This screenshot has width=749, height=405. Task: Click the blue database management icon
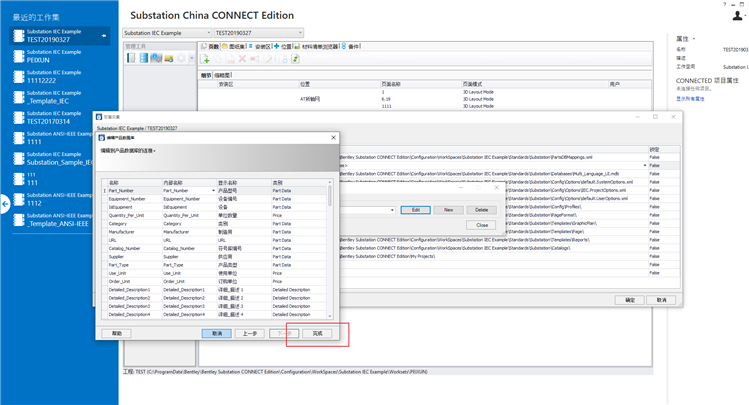pyautogui.click(x=144, y=58)
